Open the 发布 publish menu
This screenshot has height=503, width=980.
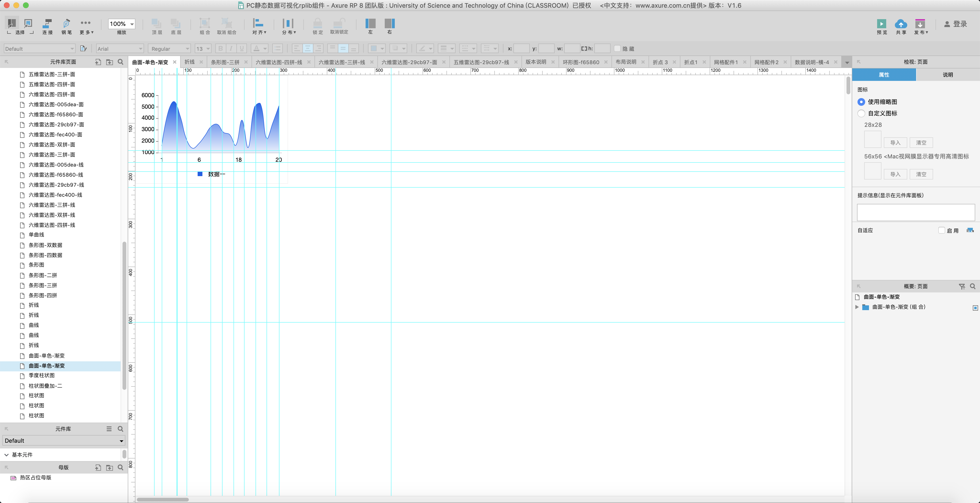[921, 27]
